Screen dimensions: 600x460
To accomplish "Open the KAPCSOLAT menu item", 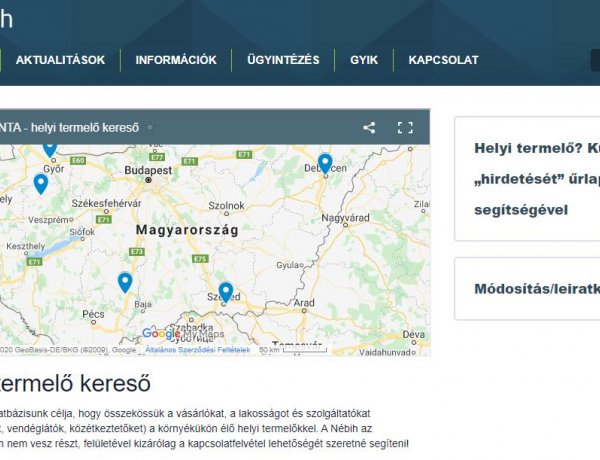I will coord(443,60).
